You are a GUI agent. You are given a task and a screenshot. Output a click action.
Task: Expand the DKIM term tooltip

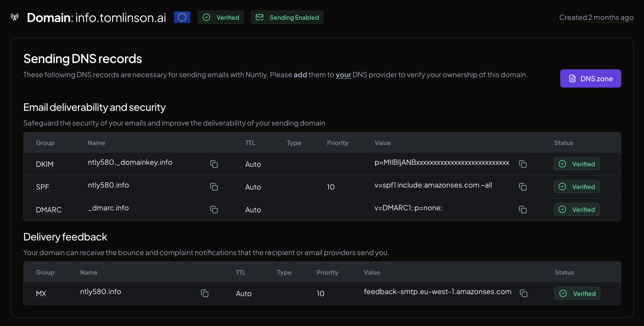(x=45, y=164)
